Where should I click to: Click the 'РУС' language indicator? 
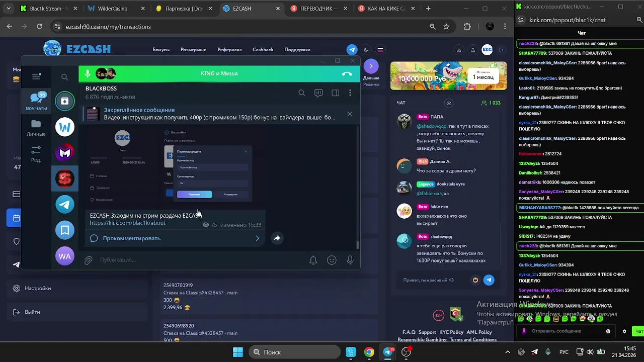(564, 352)
